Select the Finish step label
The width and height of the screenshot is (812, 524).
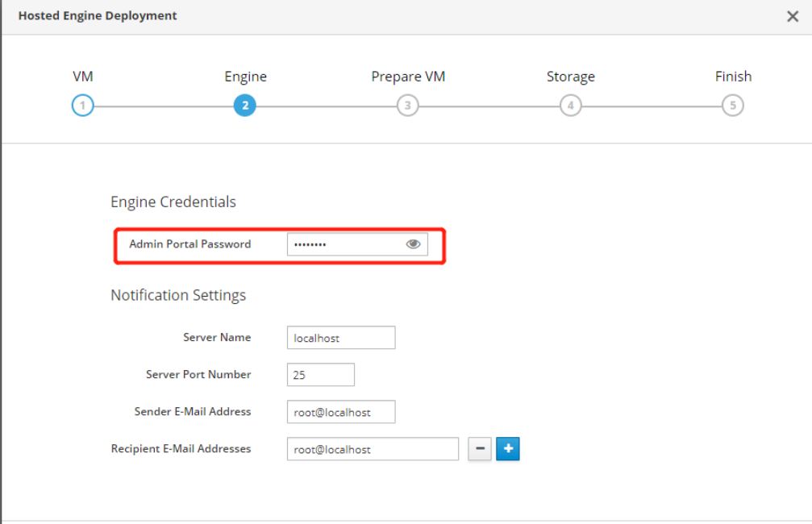tap(732, 77)
